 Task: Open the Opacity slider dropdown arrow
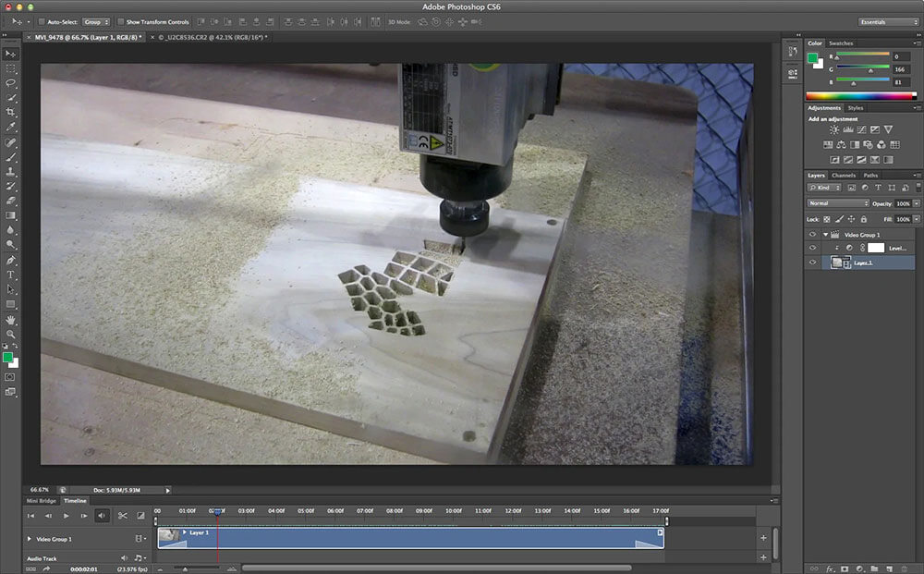(x=917, y=203)
